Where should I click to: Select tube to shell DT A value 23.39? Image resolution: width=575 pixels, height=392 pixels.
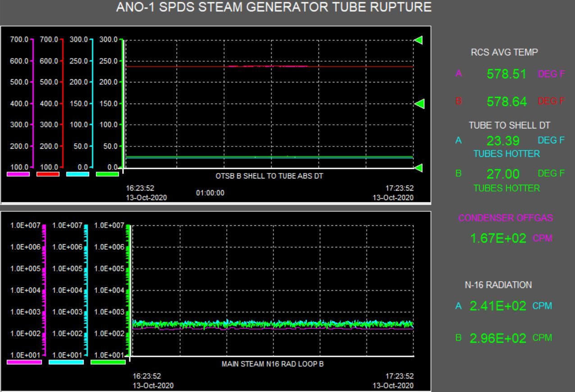click(x=503, y=141)
